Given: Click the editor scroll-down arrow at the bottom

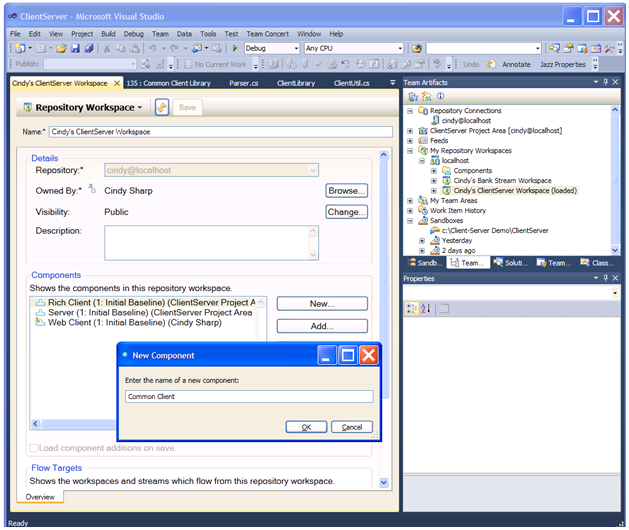Looking at the screenshot, I should [x=383, y=482].
